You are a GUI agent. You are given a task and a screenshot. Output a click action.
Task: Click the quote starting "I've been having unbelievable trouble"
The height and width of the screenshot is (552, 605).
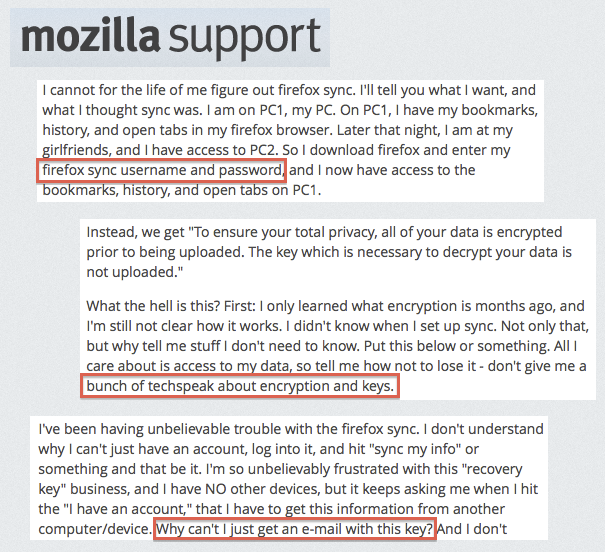coord(289,479)
